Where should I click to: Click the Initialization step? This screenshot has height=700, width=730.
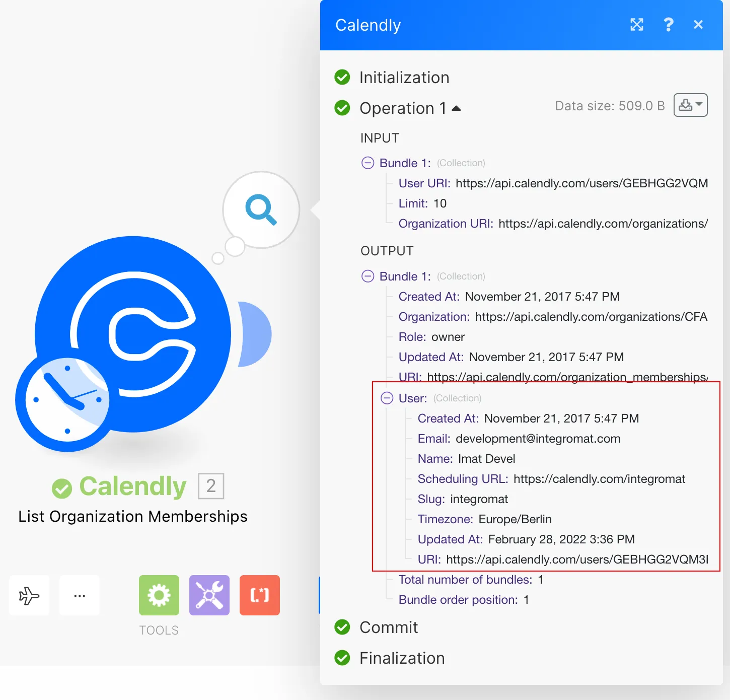pos(404,78)
